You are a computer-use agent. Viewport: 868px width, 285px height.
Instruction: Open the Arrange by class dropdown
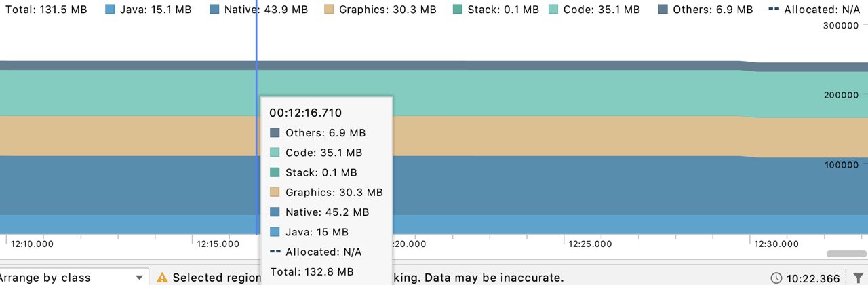click(x=73, y=278)
